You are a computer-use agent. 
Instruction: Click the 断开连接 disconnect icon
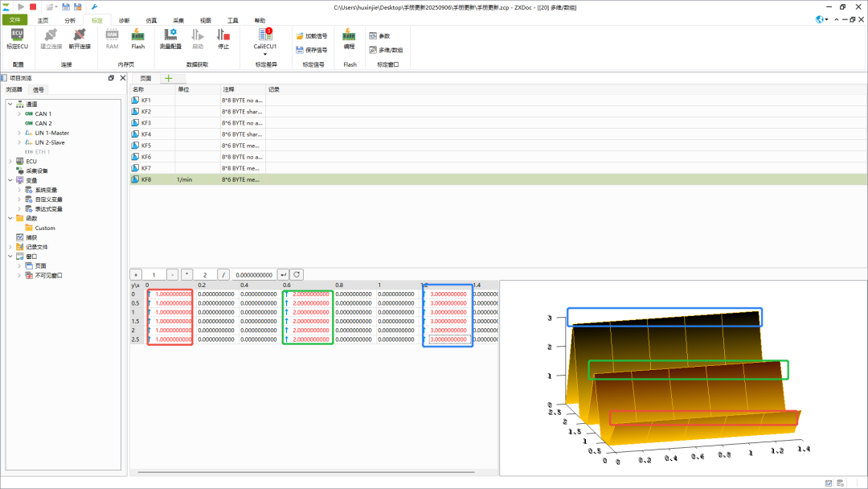[x=80, y=38]
